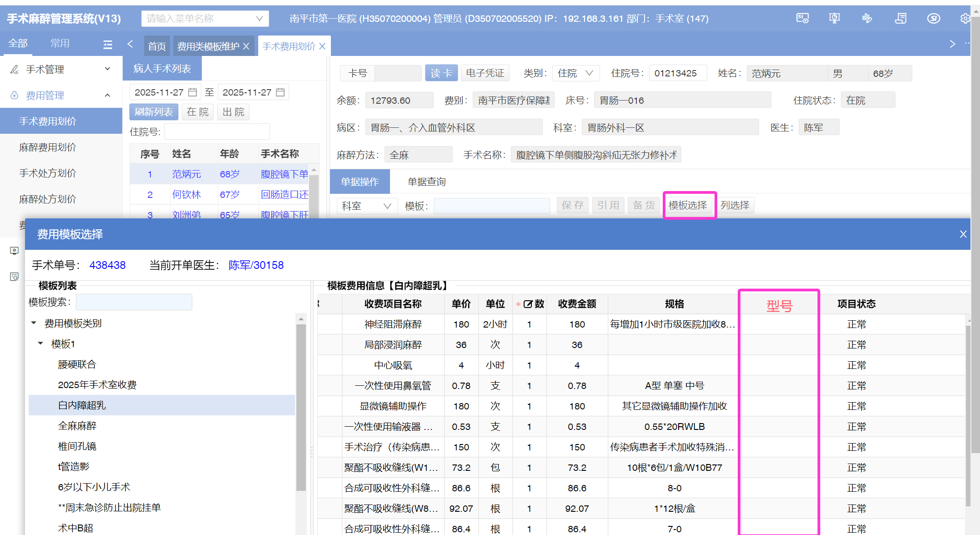The width and height of the screenshot is (980, 535).
Task: Click the bar chart edit icon
Action: tap(867, 19)
